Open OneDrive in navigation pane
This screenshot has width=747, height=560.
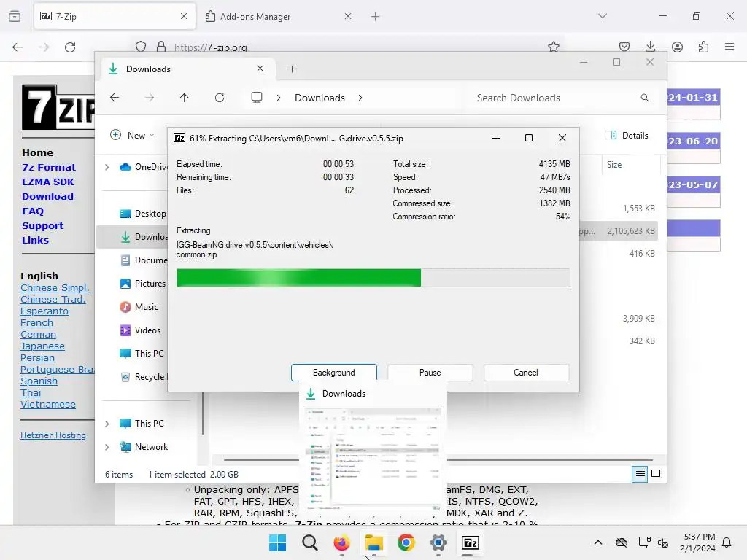pyautogui.click(x=143, y=167)
